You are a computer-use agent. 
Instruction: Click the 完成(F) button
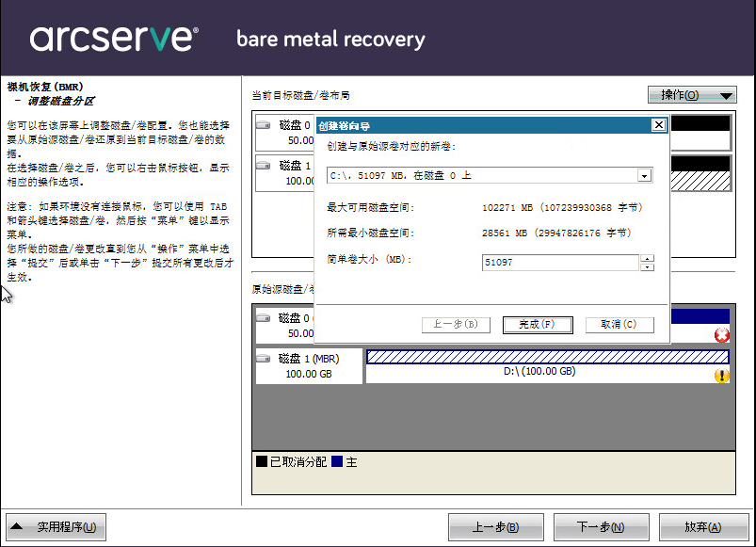tap(538, 325)
